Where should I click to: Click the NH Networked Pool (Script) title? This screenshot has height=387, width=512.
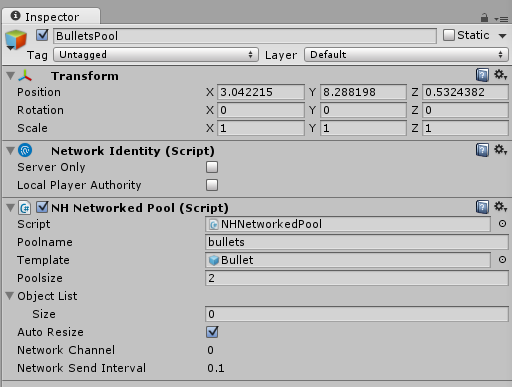140,208
